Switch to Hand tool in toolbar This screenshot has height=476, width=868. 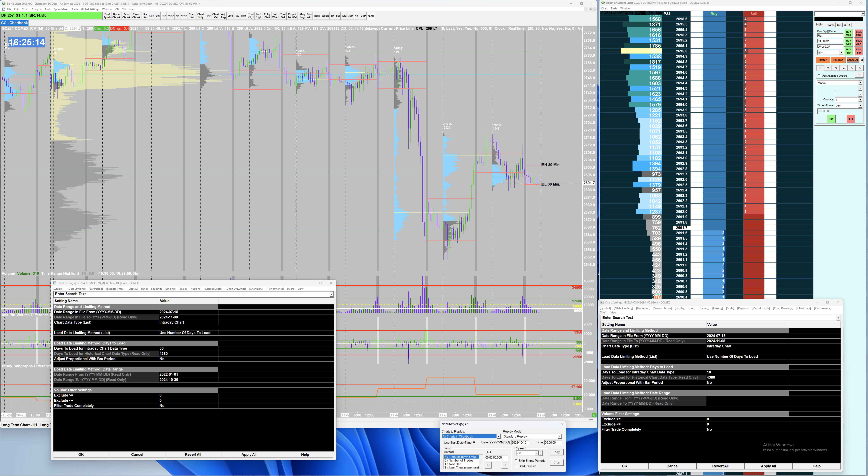[x=370, y=16]
